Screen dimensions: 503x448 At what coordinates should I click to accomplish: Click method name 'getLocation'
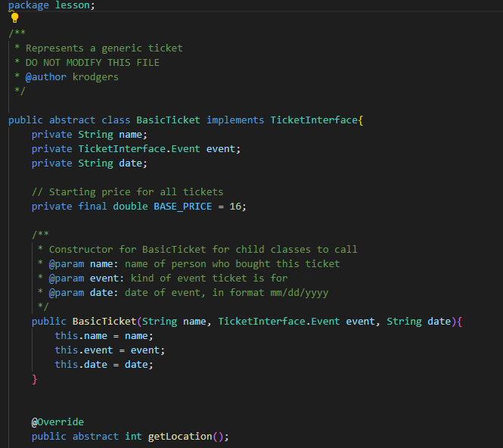tap(180, 437)
